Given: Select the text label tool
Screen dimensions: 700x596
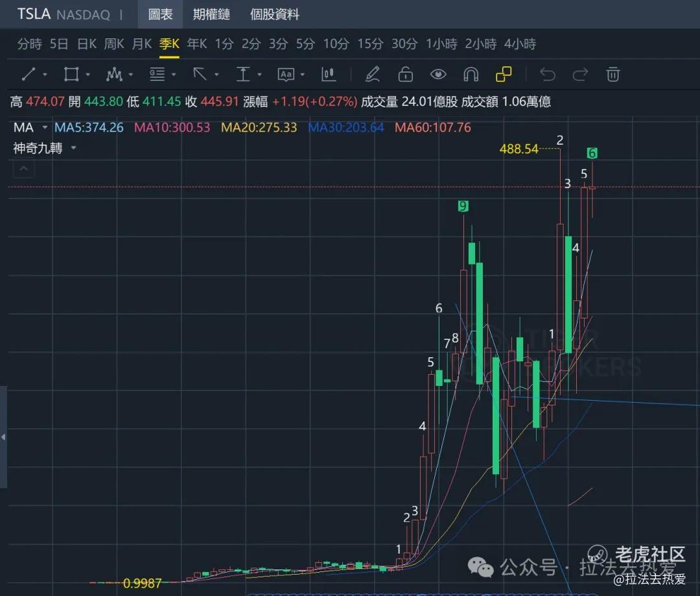Looking at the screenshot, I should tap(286, 74).
